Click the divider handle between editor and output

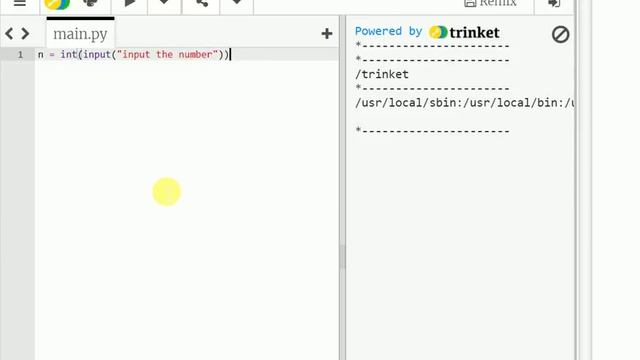[x=342, y=257]
